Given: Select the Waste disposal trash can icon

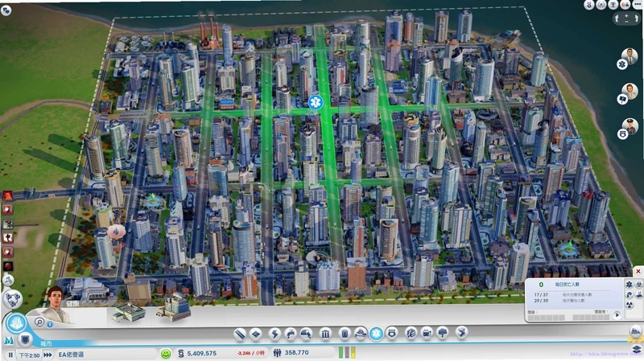Looking at the screenshot, I should click(x=345, y=334).
